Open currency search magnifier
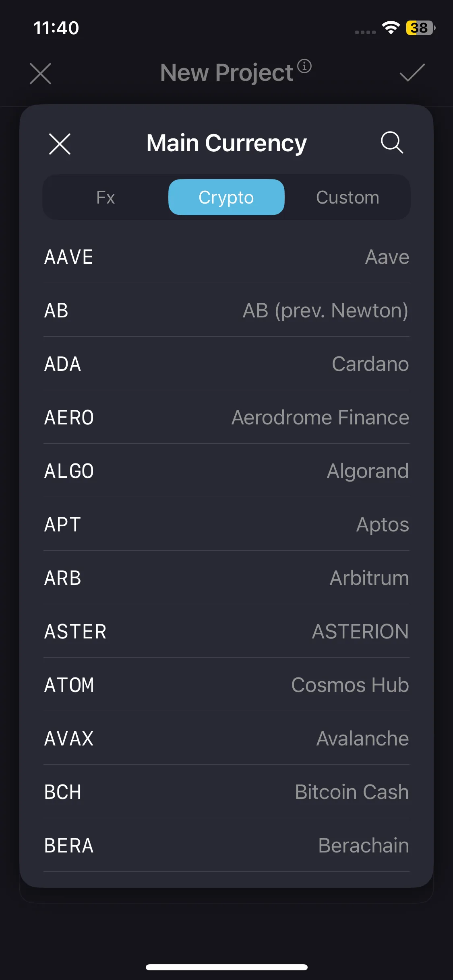Image resolution: width=453 pixels, height=980 pixels. point(391,142)
